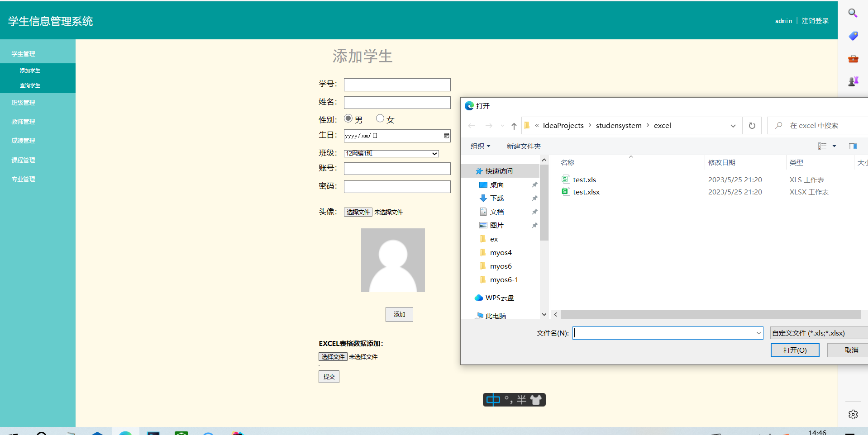Viewport: 868px width, 435px height.
Task: Open the Edge sidebar settings gear
Action: [853, 414]
